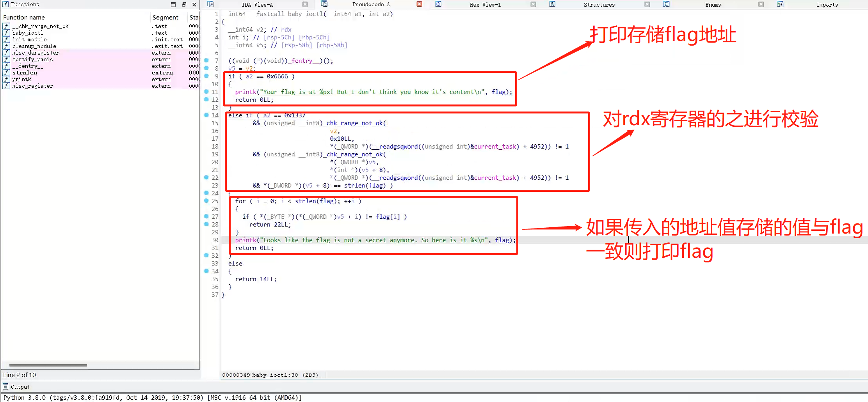
Task: Click 'return 14LL' on line 35
Action: (256, 279)
